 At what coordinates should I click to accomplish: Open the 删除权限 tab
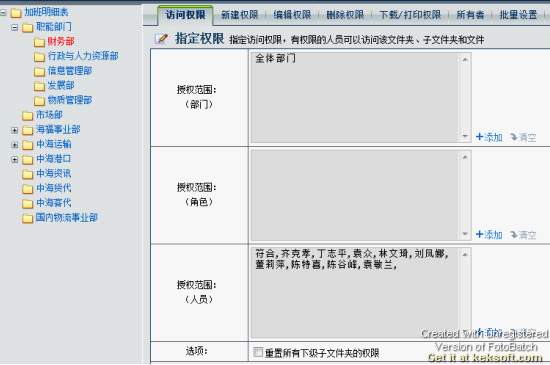click(345, 15)
